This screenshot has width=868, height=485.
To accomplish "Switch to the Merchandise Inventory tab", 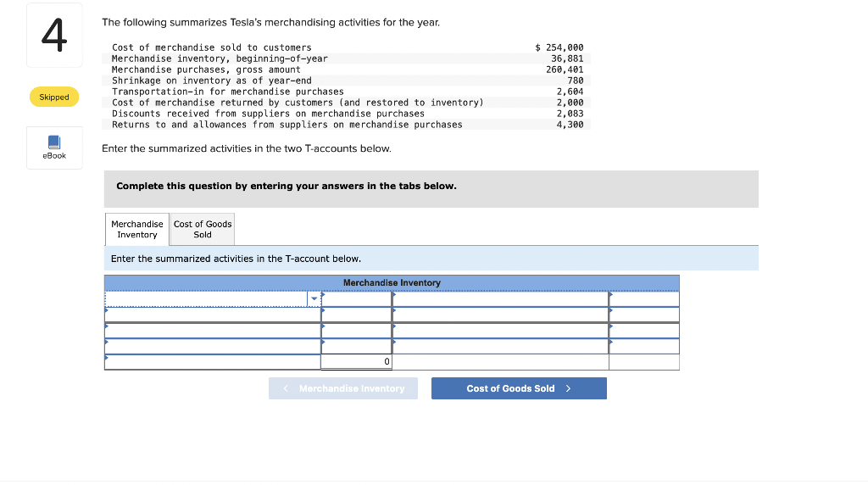I will click(137, 229).
